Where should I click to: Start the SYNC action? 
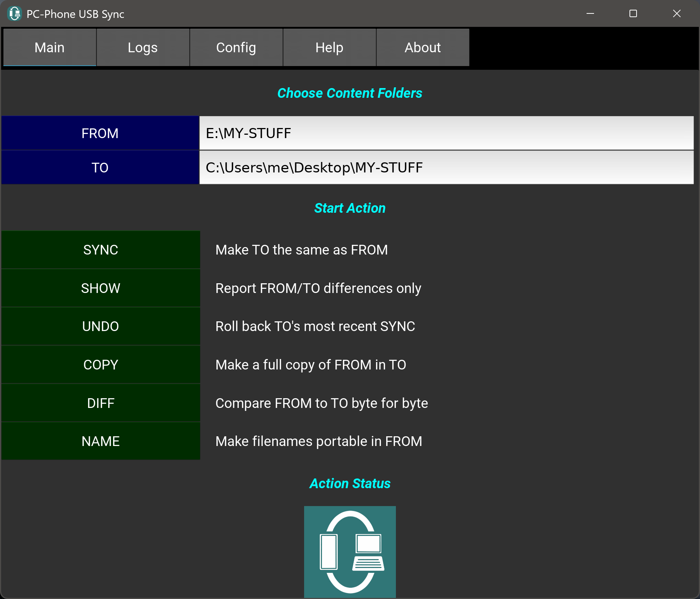pos(100,250)
